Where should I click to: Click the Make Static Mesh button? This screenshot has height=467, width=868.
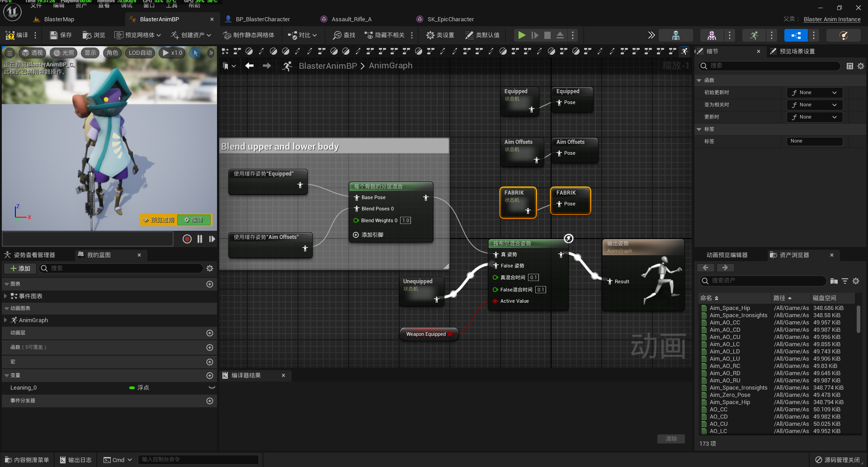tap(249, 35)
